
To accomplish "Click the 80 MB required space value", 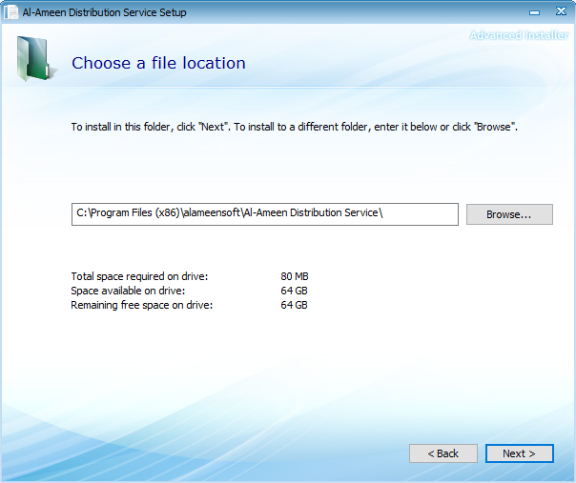I will pyautogui.click(x=294, y=276).
